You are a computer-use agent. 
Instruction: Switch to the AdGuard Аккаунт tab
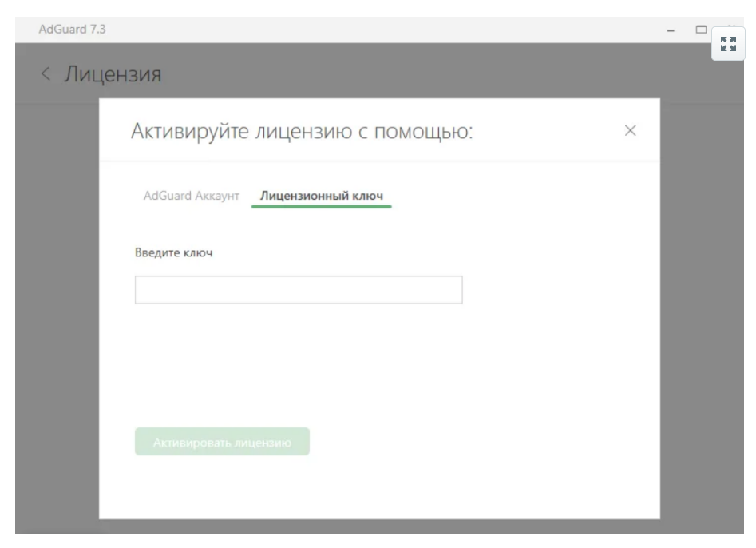pos(192,196)
